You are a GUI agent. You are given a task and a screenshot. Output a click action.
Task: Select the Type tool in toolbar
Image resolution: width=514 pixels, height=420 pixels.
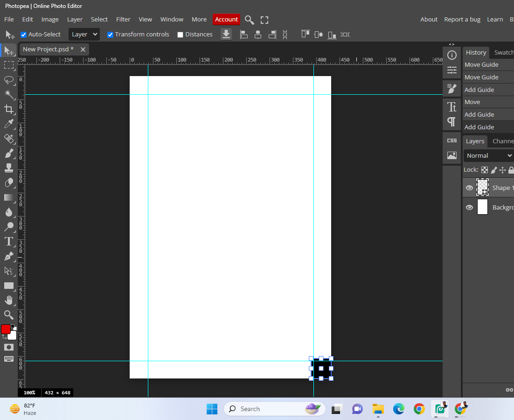8,241
